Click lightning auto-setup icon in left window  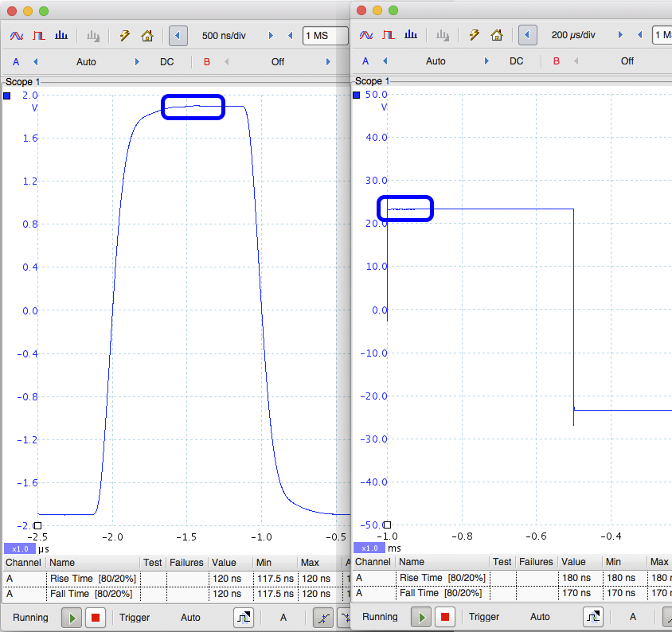[125, 36]
